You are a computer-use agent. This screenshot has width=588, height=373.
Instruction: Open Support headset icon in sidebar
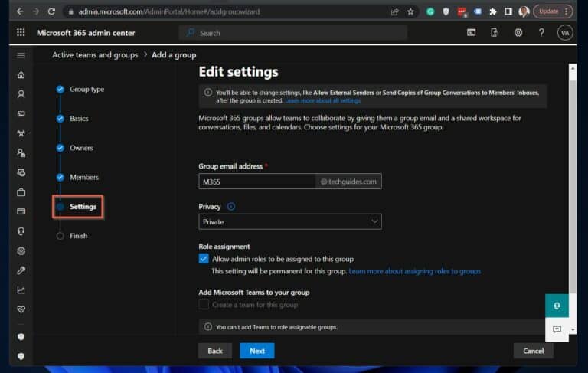[21, 231]
